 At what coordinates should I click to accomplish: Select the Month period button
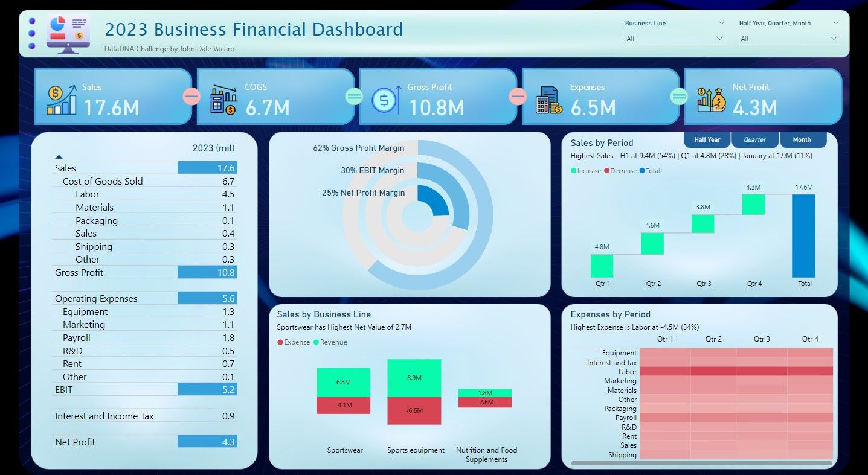[802, 139]
